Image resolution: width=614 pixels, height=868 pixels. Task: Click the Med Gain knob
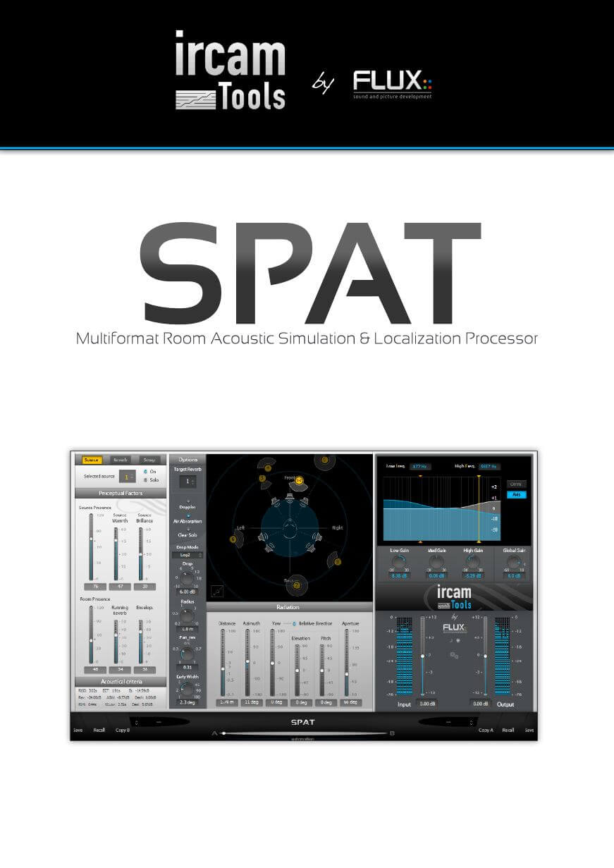click(x=436, y=561)
